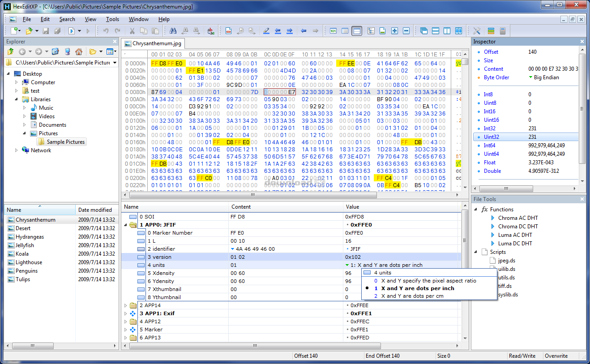
Task: Click the Explorer Home icon
Action: point(79,51)
